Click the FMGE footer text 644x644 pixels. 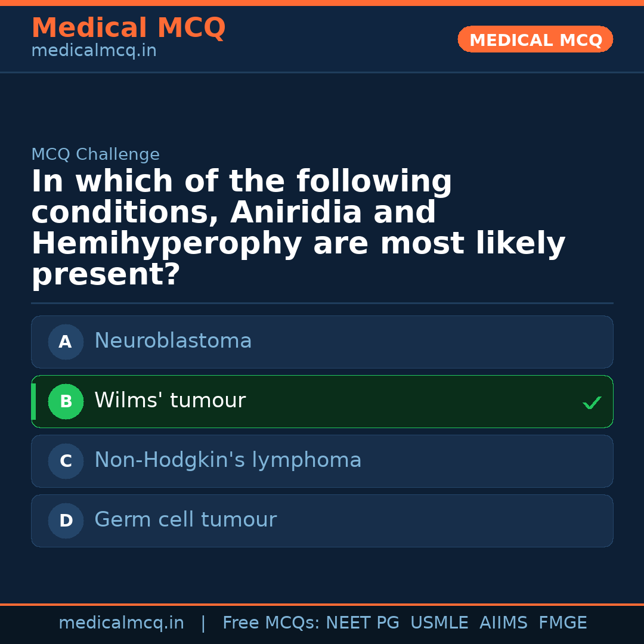[x=562, y=623]
